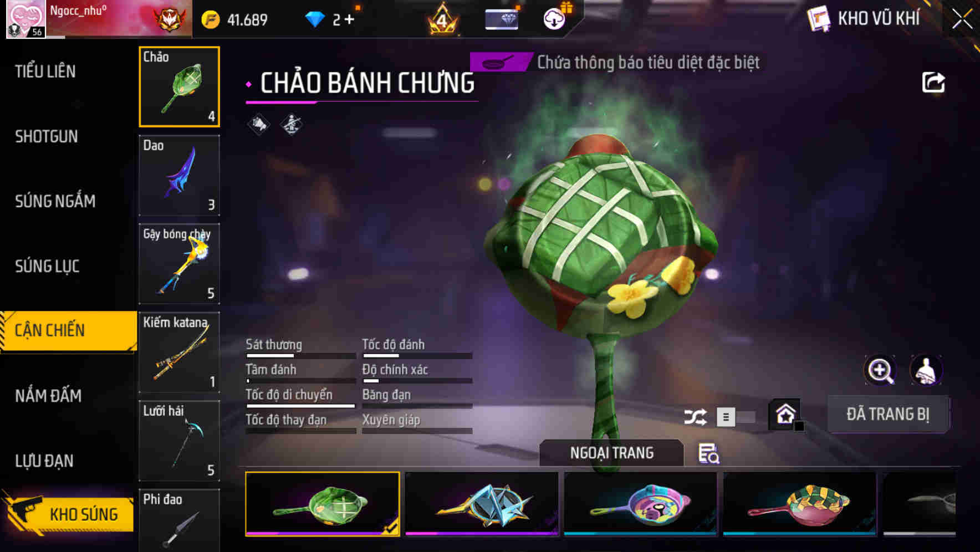The height and width of the screenshot is (552, 980).
Task: Click the home display house icon
Action: [785, 415]
